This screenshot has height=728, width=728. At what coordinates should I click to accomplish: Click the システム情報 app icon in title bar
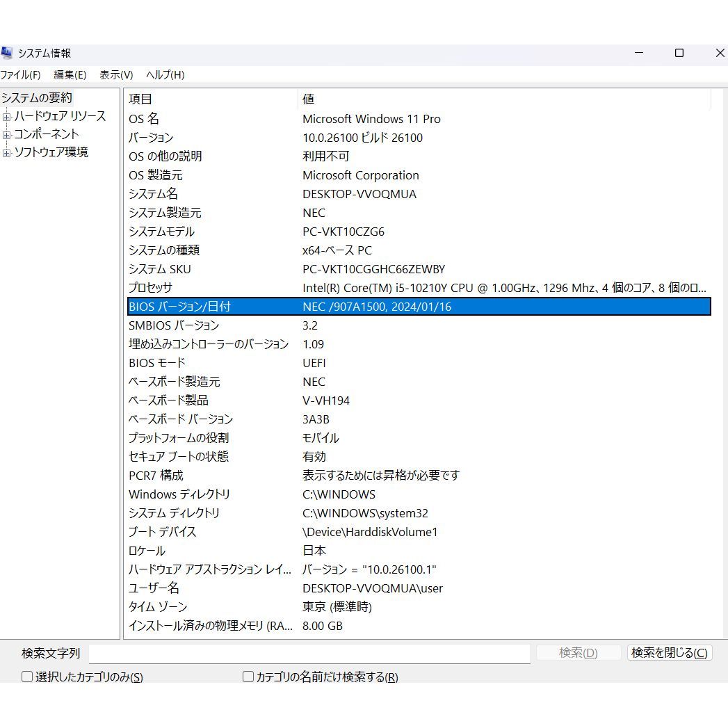tap(6, 53)
